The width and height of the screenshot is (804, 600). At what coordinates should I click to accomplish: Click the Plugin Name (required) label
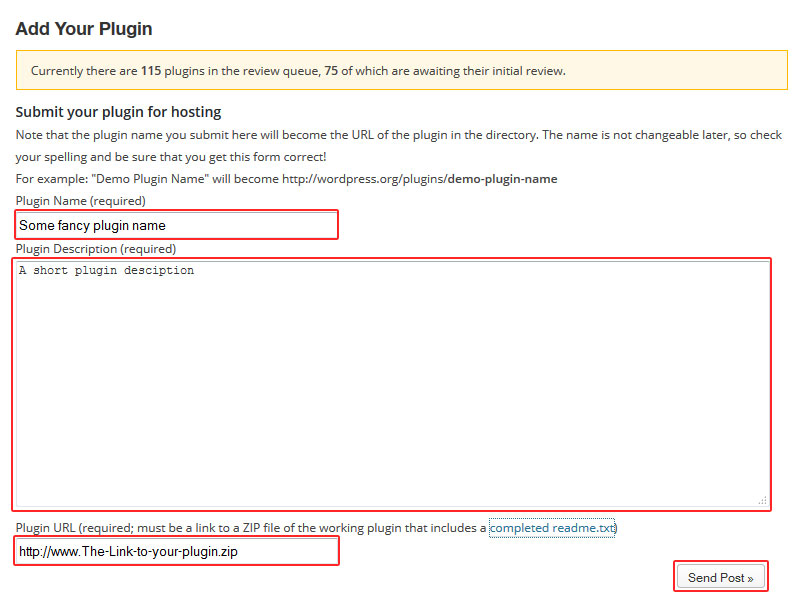click(80, 201)
